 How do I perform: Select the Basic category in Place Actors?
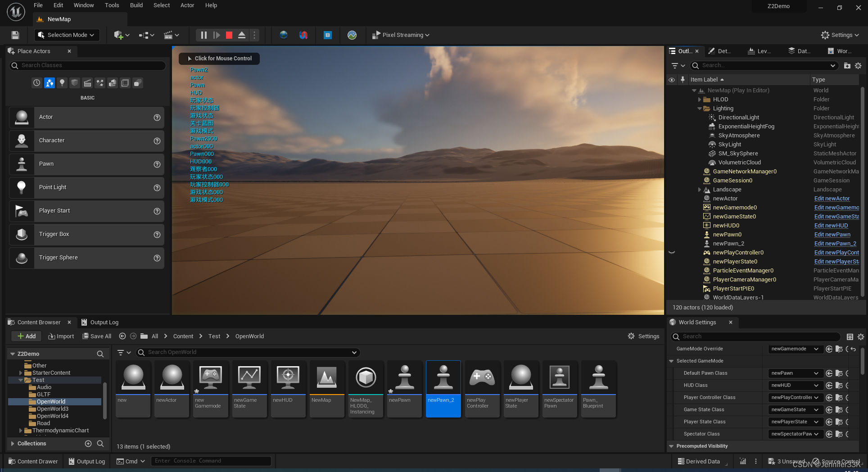[x=50, y=83]
